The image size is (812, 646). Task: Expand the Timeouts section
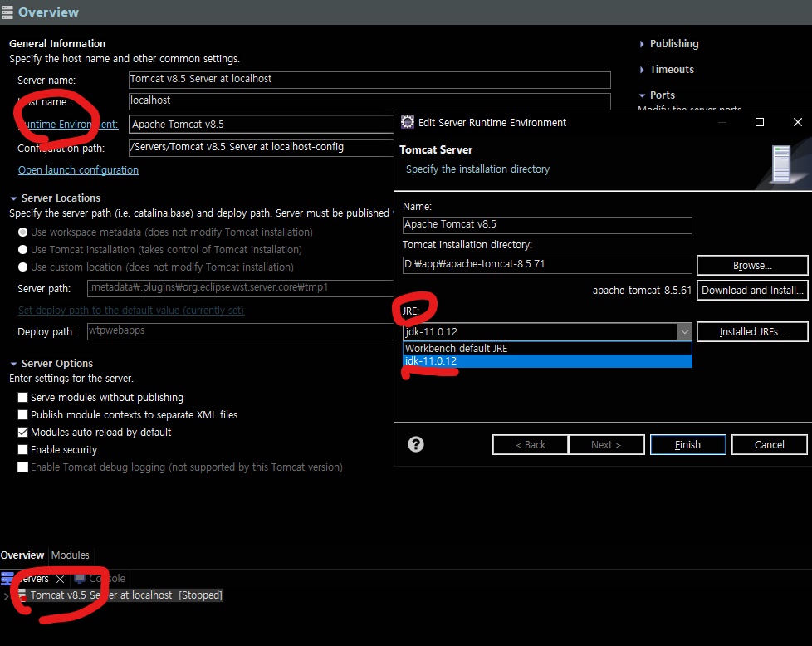pos(642,70)
